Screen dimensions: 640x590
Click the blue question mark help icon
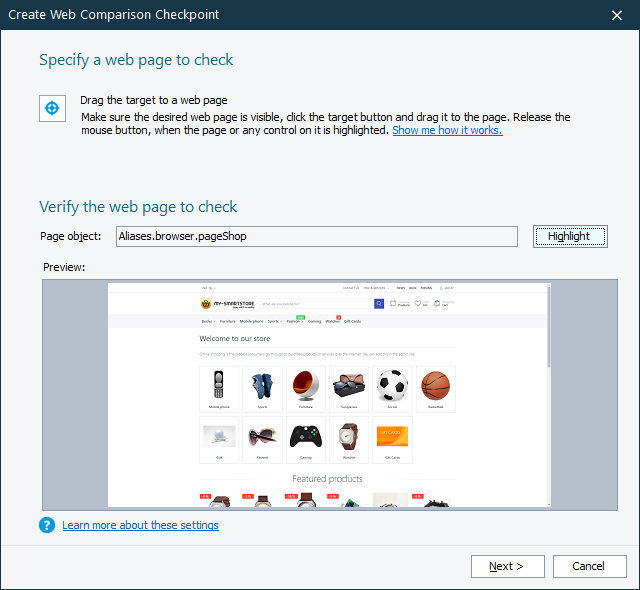pos(47,525)
